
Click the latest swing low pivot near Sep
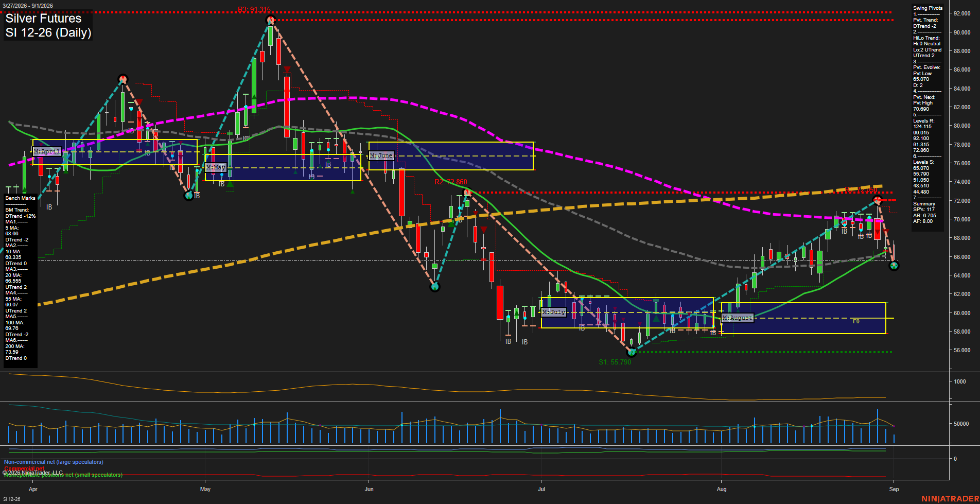[x=894, y=266]
